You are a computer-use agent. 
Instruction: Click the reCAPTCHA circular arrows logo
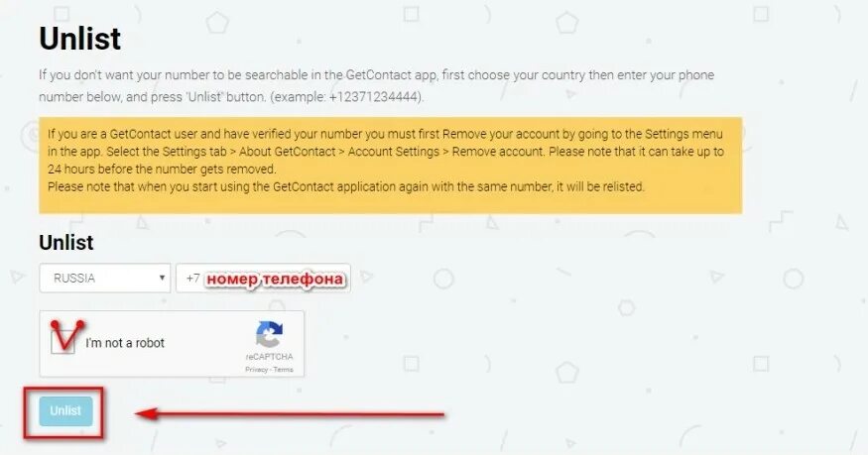pyautogui.click(x=270, y=334)
